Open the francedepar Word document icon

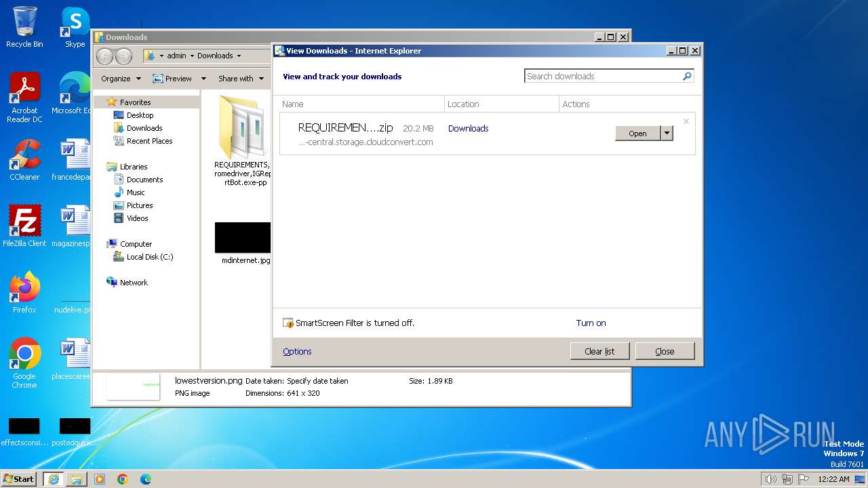pos(71,160)
